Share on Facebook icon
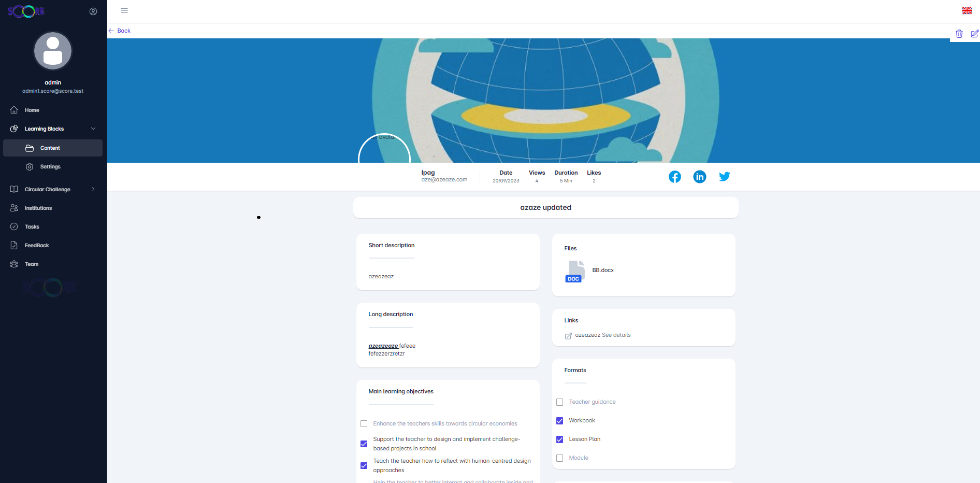980x483 pixels. [674, 177]
